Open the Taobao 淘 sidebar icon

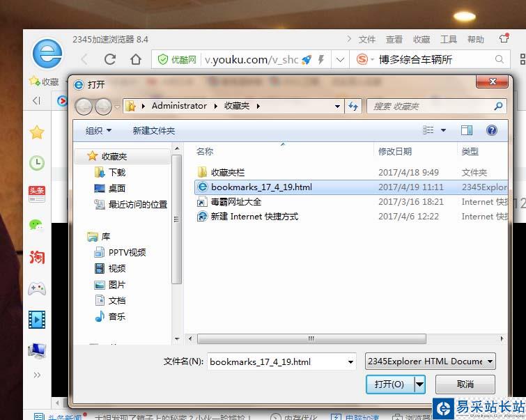pyautogui.click(x=36, y=257)
